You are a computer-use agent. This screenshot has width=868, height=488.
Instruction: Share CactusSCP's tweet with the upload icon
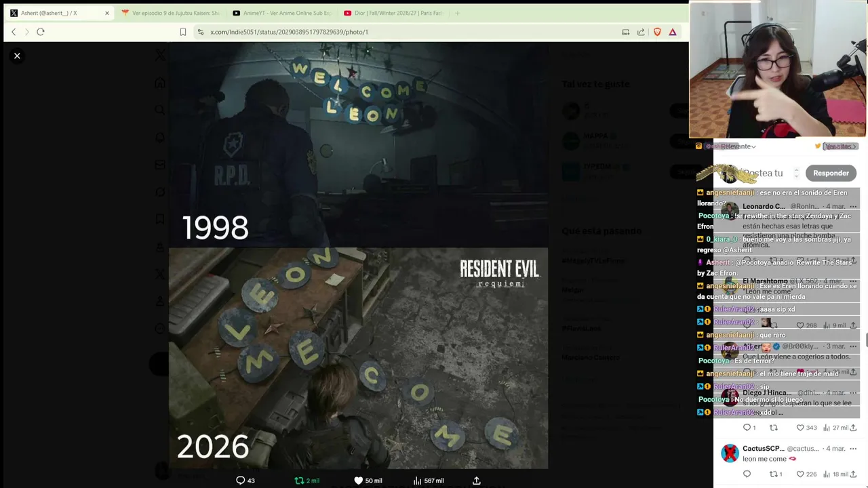(853, 474)
